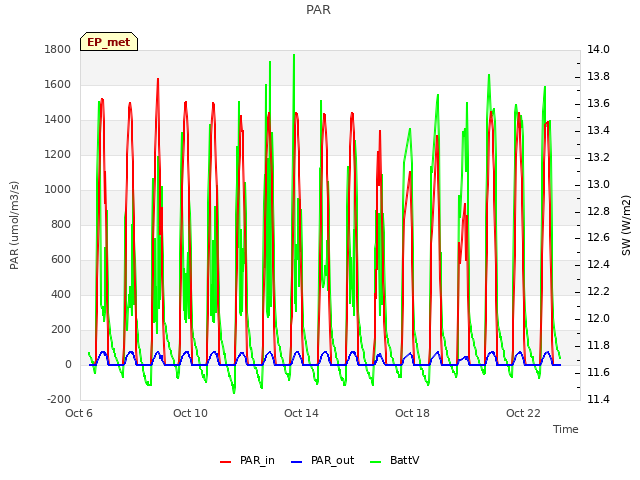
Task: Click the PAR chart title
Action: pos(318,9)
